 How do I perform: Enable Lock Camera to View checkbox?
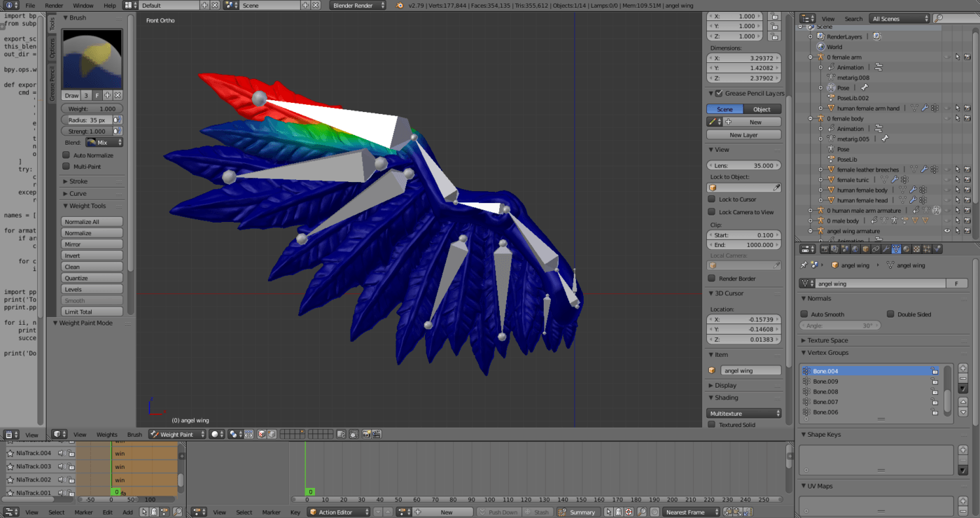712,212
